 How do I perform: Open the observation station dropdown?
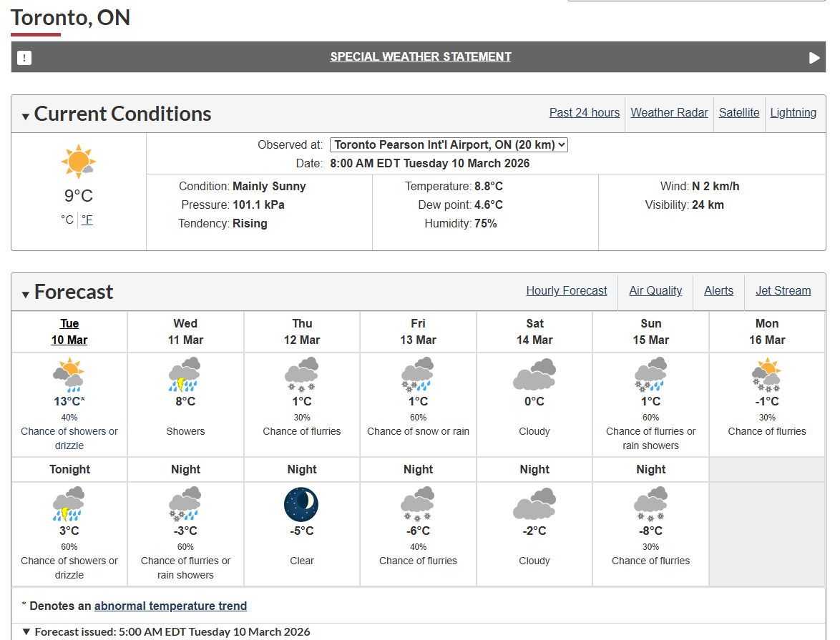[449, 144]
